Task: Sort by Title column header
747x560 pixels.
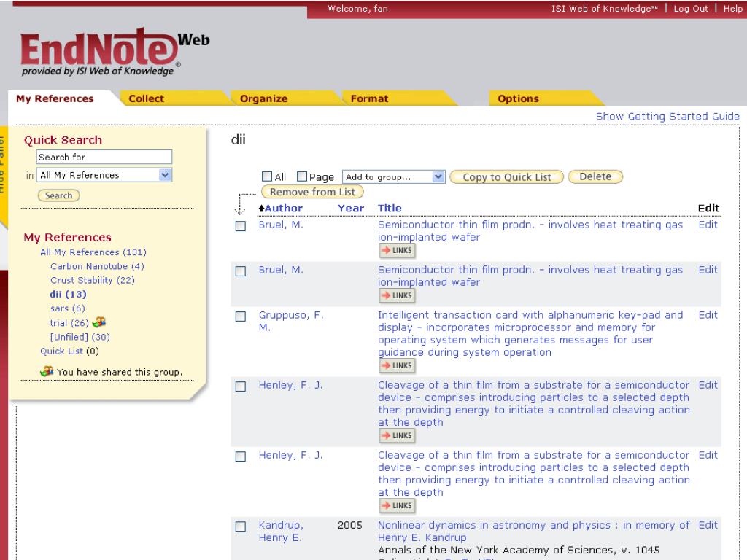Action: [390, 208]
